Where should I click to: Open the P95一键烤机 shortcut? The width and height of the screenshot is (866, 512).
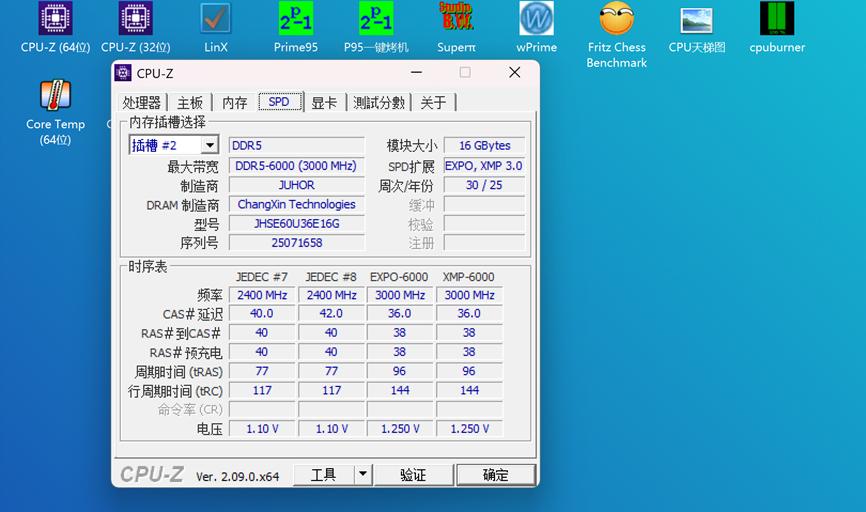point(376,28)
